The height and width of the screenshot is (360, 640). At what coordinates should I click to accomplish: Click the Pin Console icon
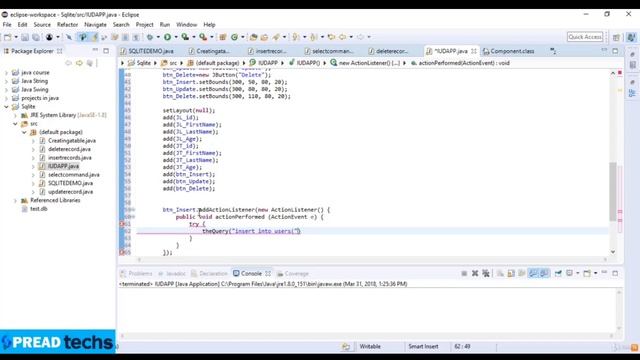click(x=558, y=273)
